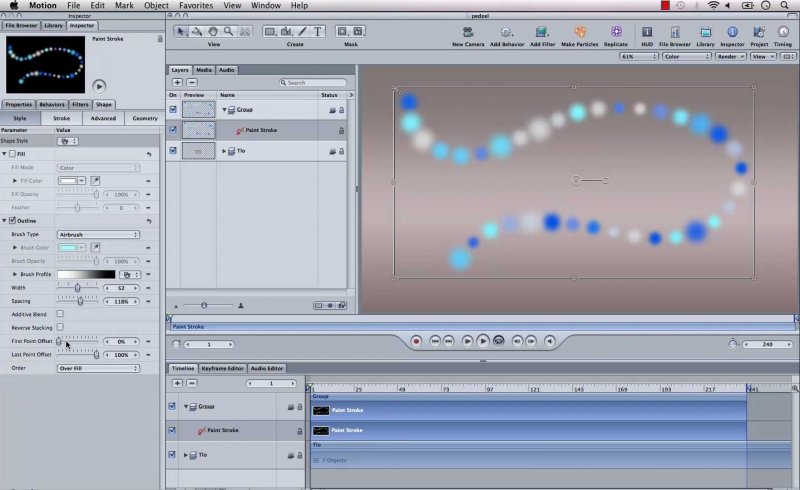Switch to the Geometry tab
The width and height of the screenshot is (800, 490).
point(145,118)
